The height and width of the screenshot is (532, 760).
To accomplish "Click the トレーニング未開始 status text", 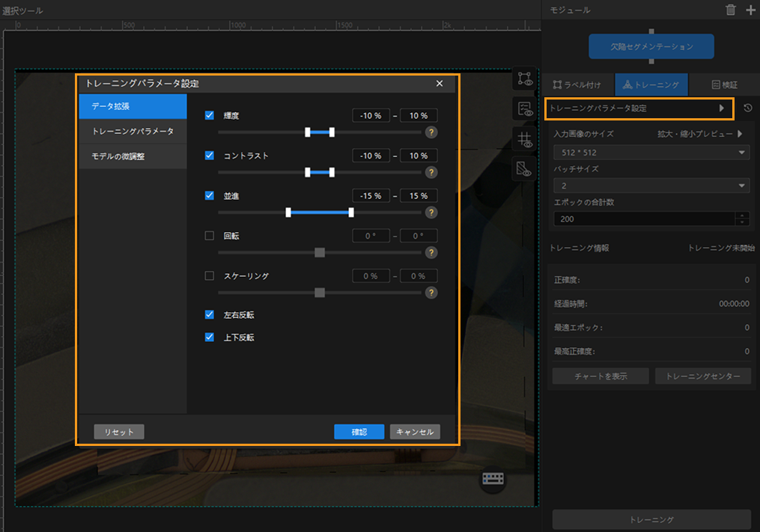I will (x=721, y=248).
